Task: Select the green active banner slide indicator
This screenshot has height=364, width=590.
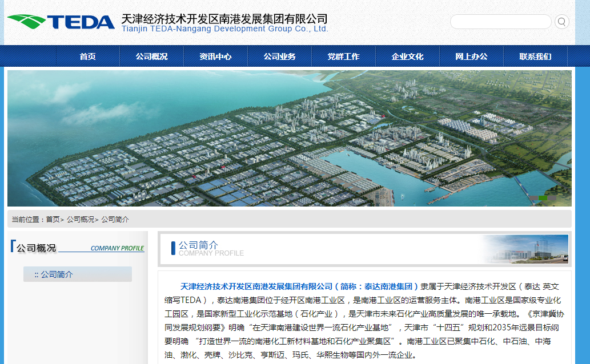Action: pos(543,199)
